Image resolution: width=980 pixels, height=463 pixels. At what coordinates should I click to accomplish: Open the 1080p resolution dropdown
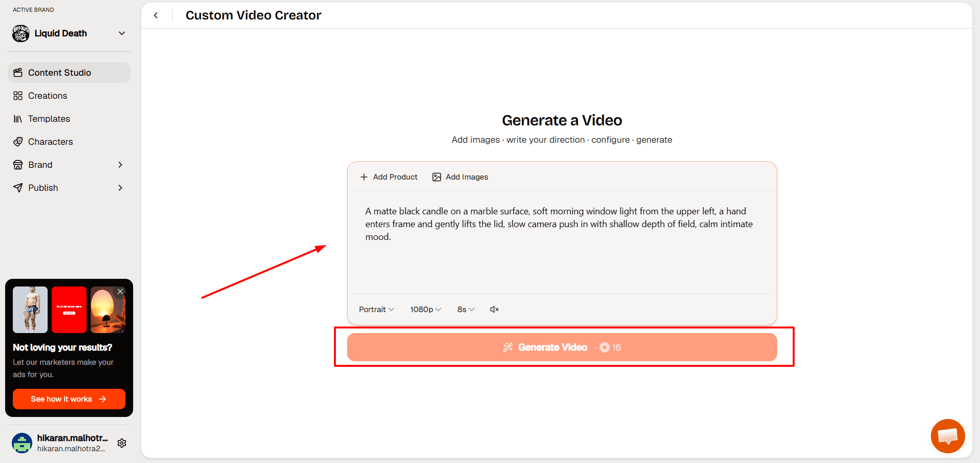point(425,310)
